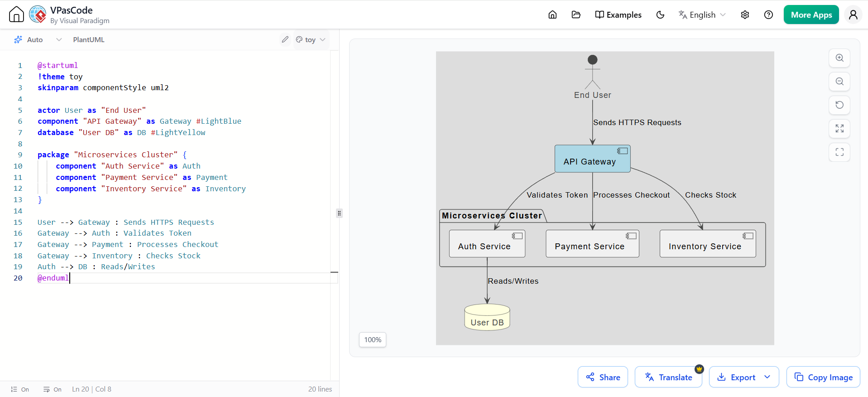
Task: Toggle dark mode with the moon icon
Action: pyautogui.click(x=660, y=15)
